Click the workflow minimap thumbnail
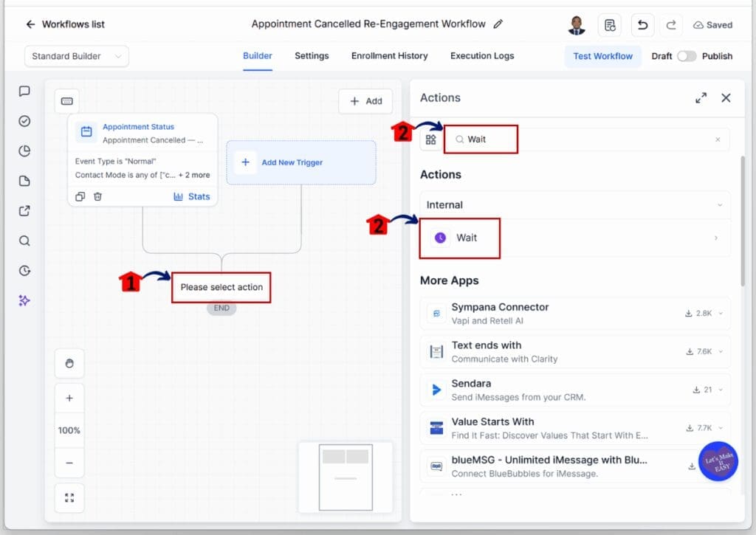 point(346,477)
